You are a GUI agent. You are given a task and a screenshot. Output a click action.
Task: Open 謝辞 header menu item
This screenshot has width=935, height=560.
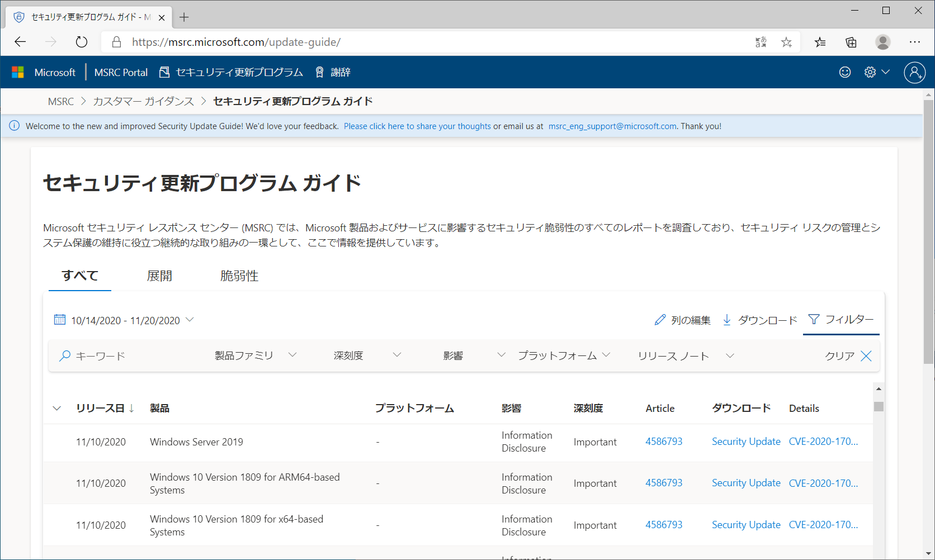click(333, 72)
